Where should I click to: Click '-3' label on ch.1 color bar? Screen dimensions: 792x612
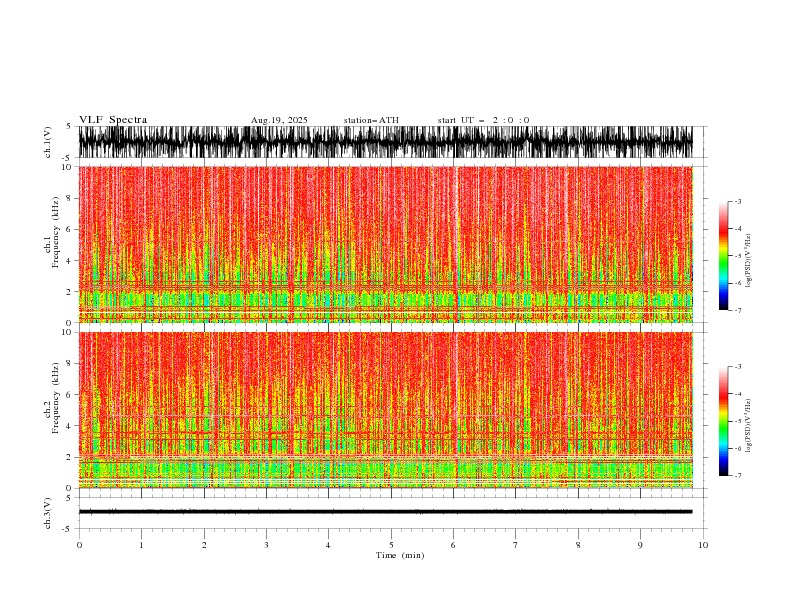[x=738, y=201]
